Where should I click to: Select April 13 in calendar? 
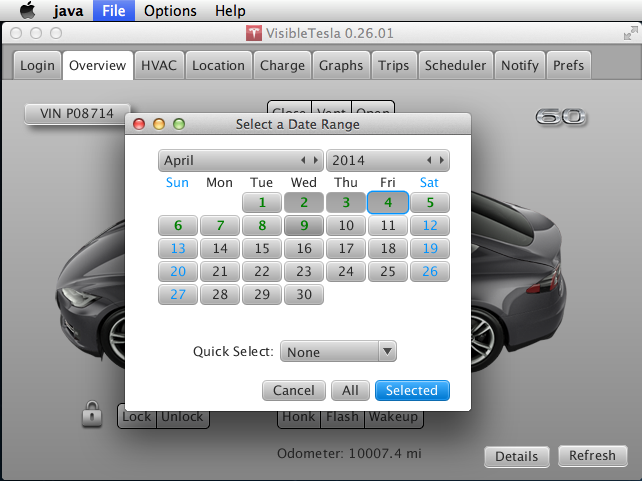178,248
